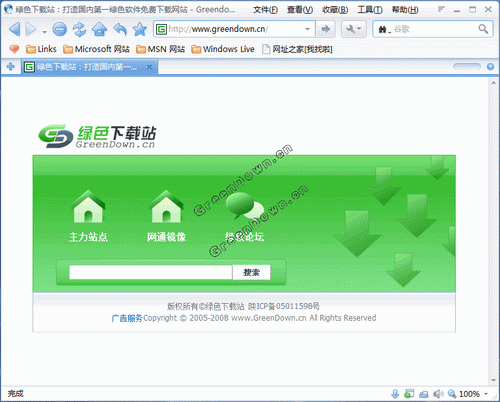500x402 pixels.
Task: Toggle the sound speaker status bar icon
Action: pos(438,394)
